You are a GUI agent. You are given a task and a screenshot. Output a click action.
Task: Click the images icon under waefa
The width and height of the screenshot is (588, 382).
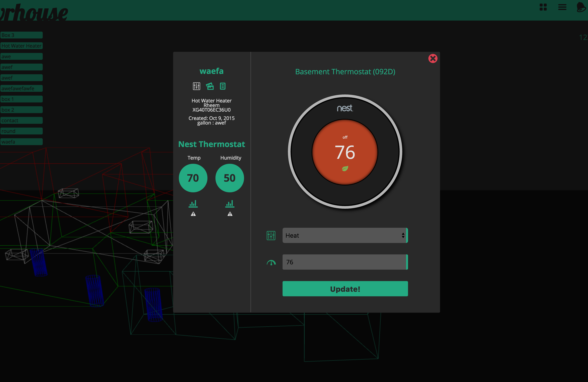tap(210, 86)
